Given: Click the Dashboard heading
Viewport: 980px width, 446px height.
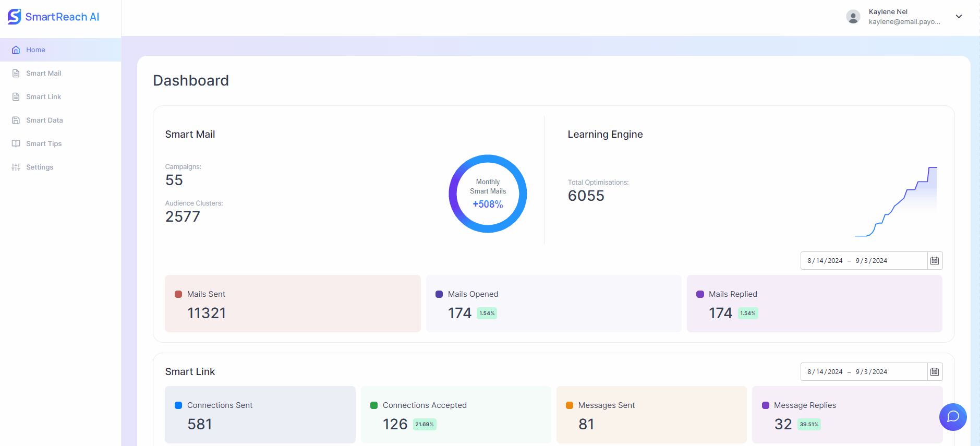Looking at the screenshot, I should (191, 80).
